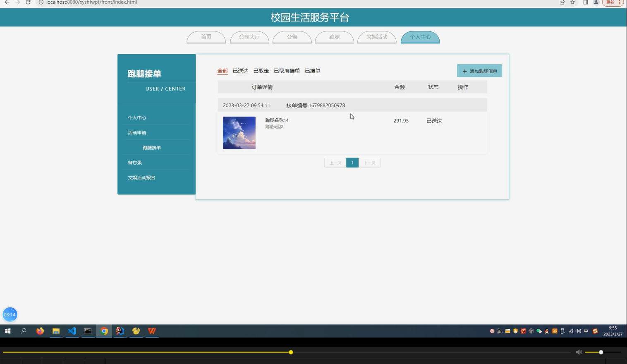
Task: Switch to the 分享大厅 tab
Action: click(249, 37)
